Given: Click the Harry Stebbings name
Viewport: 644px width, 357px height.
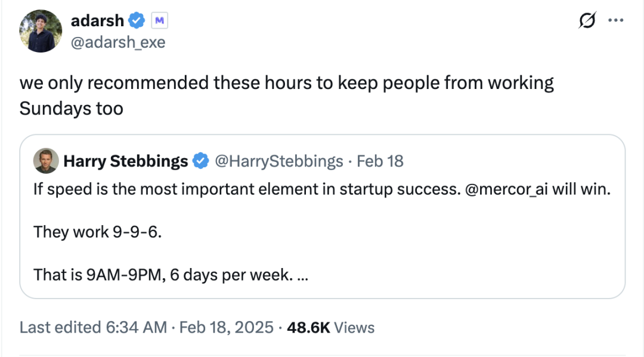Looking at the screenshot, I should coord(126,161).
